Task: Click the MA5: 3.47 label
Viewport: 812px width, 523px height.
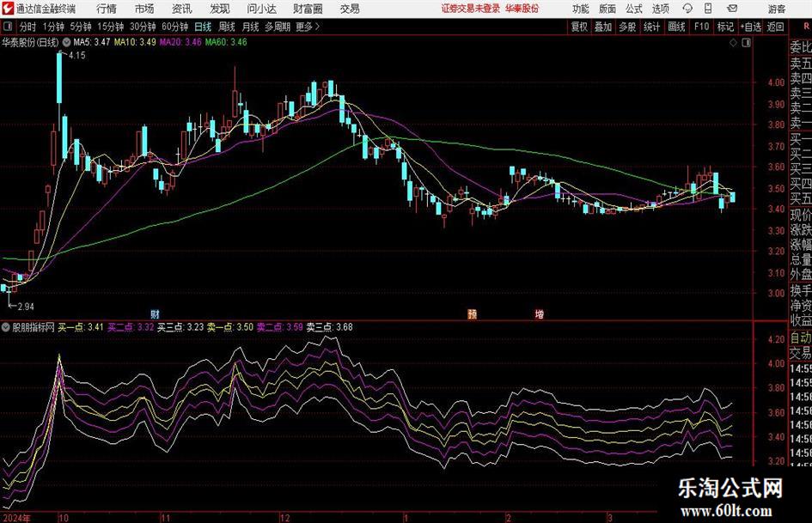Action: [92, 42]
